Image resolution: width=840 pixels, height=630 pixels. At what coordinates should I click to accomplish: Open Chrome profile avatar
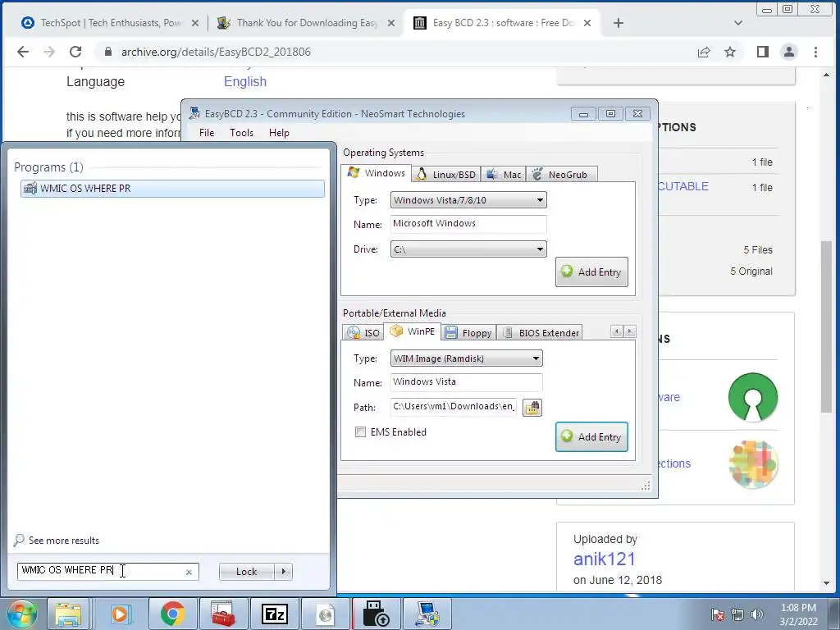point(789,52)
